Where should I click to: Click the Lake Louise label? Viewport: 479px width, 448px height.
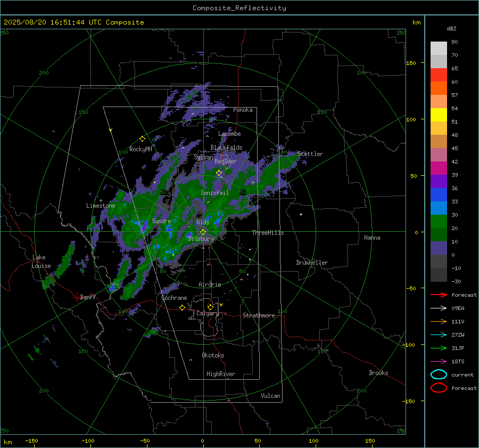coord(41,262)
